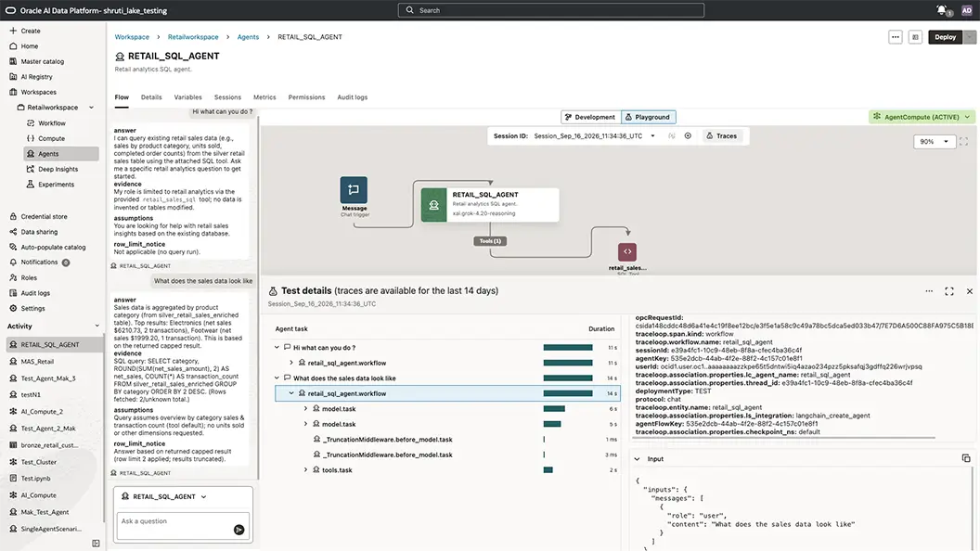Click the Deploy button
Image resolution: width=980 pixels, height=551 pixels.
click(945, 37)
